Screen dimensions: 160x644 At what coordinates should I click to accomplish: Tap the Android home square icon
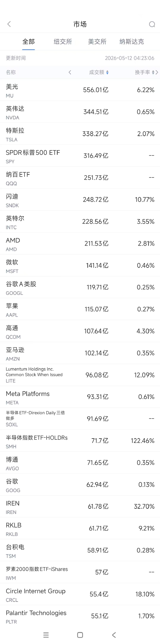pos(80,635)
